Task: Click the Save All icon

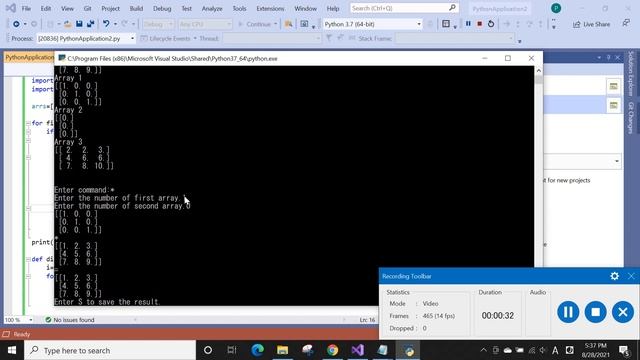Action: click(91, 24)
